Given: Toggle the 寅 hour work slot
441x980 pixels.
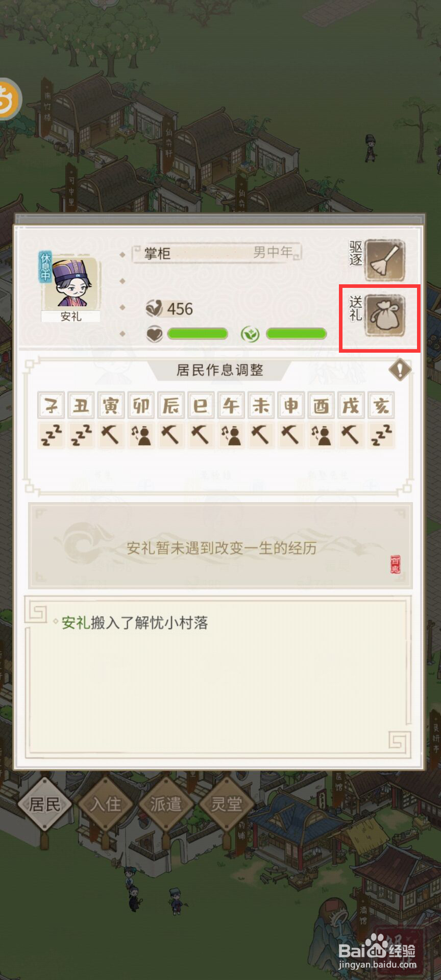Looking at the screenshot, I should point(111,435).
